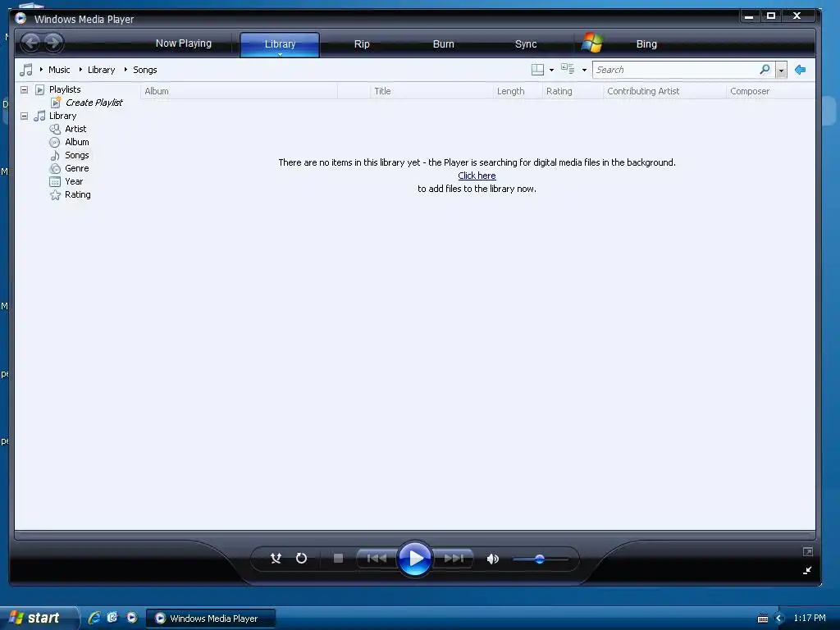Image resolution: width=840 pixels, height=630 pixels.
Task: Open the Windows Start menu
Action: [38, 618]
